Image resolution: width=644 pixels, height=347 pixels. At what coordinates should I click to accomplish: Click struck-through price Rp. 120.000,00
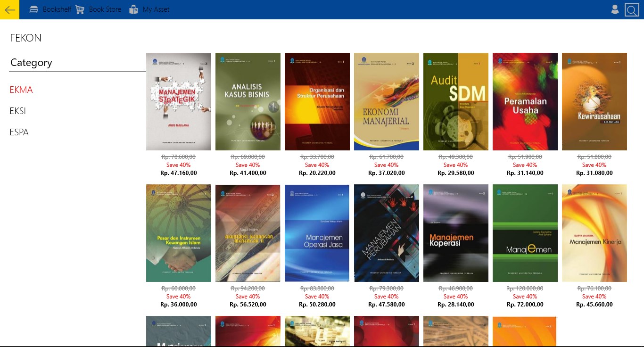click(525, 289)
